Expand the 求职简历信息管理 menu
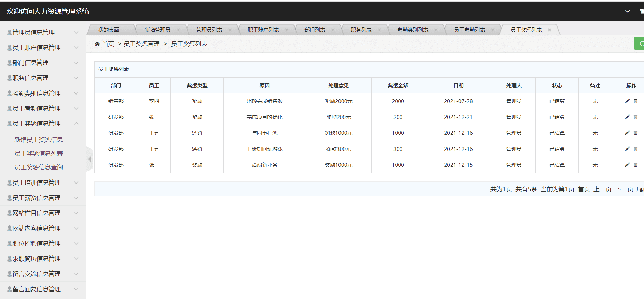Image resolution: width=644 pixels, height=299 pixels. tap(43, 258)
